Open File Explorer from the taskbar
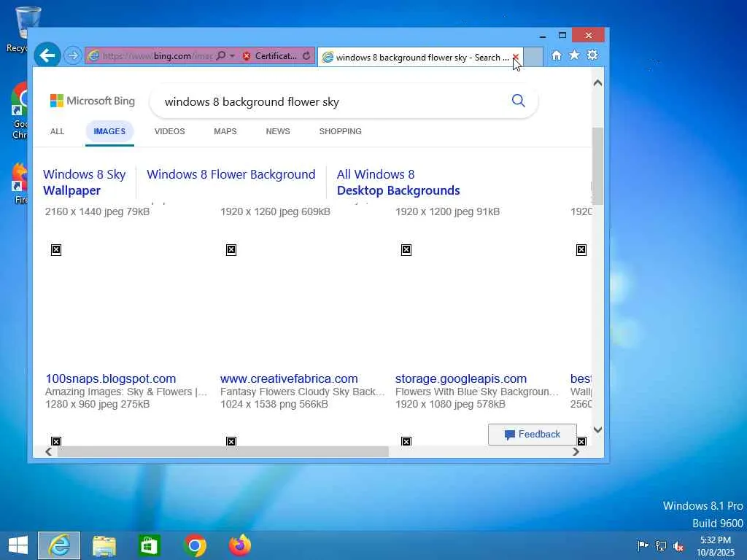747x560 pixels. (x=104, y=545)
